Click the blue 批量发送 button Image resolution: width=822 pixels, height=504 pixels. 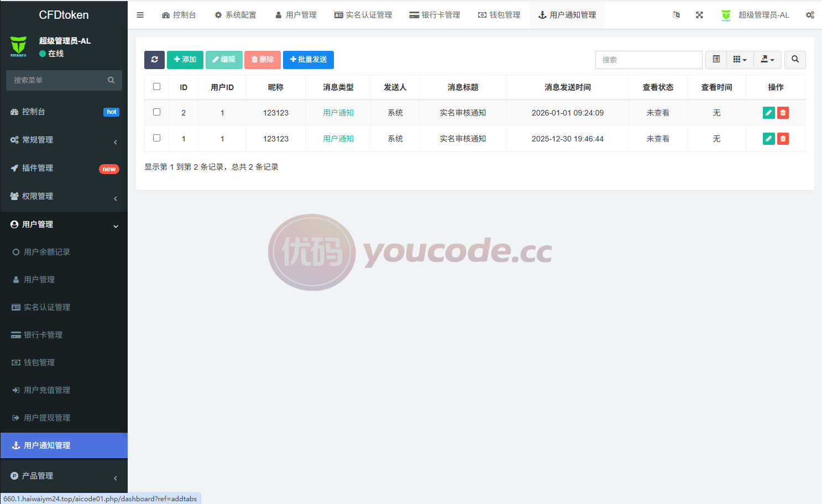click(308, 60)
